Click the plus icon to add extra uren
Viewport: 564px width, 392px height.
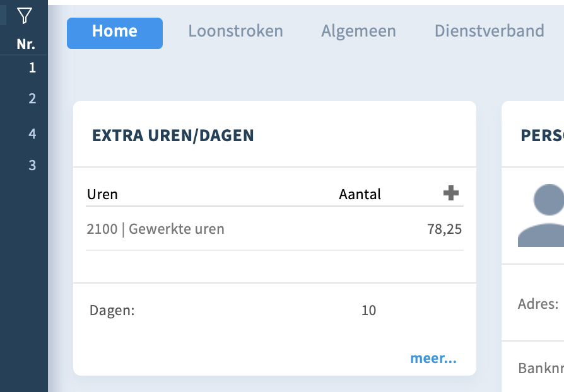click(450, 194)
